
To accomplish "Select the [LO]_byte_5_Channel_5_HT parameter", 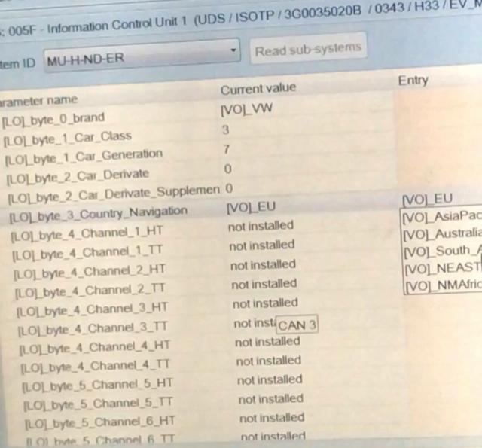I will pyautogui.click(x=97, y=386).
